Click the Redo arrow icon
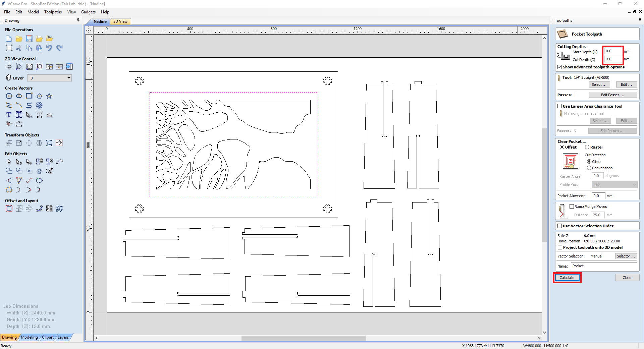The height and width of the screenshot is (349, 644). pyautogui.click(x=59, y=48)
